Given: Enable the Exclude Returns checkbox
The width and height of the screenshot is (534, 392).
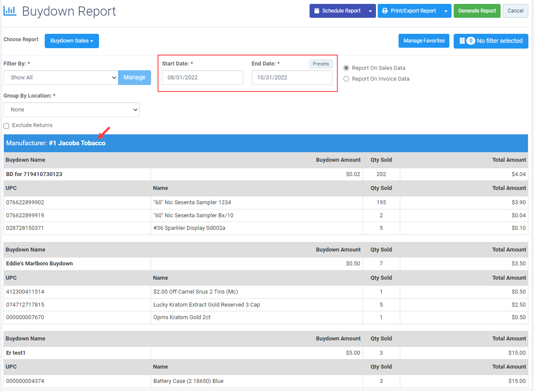Looking at the screenshot, I should pyautogui.click(x=7, y=126).
